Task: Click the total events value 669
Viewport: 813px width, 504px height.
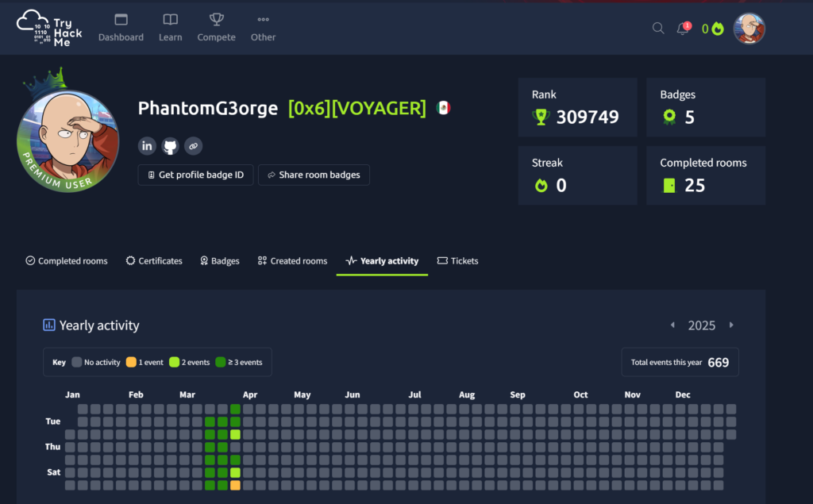Action: coord(718,363)
